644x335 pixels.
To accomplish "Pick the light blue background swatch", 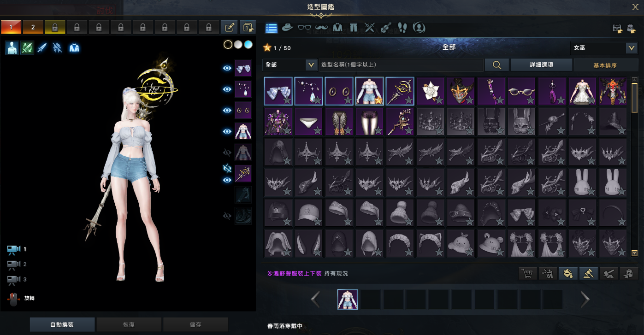I will point(248,45).
